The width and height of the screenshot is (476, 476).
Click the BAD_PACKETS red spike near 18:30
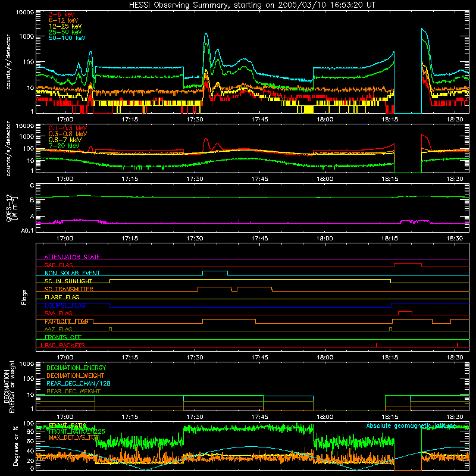click(x=458, y=345)
